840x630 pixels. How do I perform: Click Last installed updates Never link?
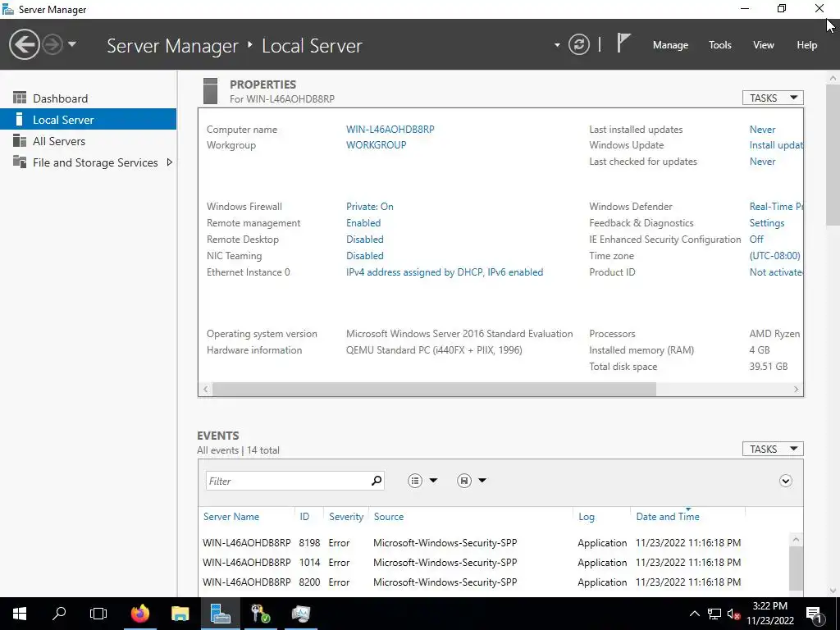click(762, 129)
